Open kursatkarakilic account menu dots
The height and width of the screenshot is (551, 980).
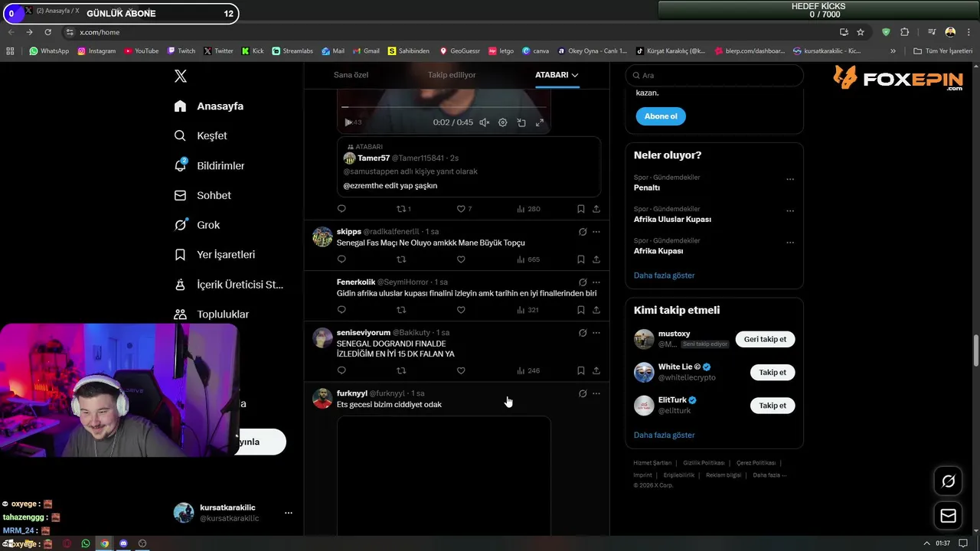tap(288, 513)
